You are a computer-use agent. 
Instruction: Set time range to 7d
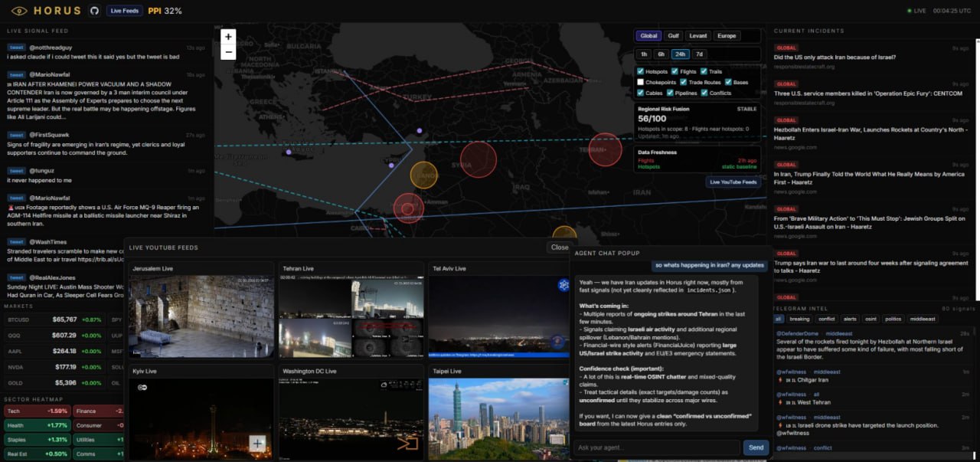click(x=699, y=54)
